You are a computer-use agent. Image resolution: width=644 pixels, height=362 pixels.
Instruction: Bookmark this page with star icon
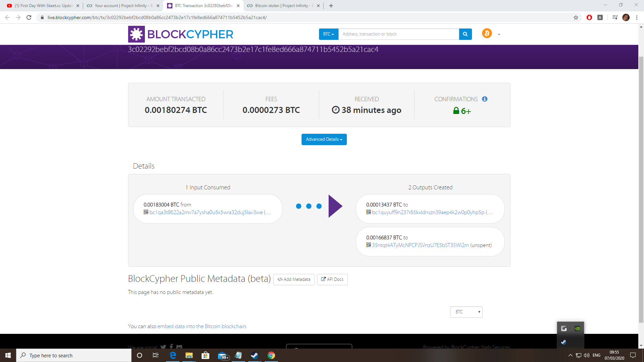click(576, 17)
